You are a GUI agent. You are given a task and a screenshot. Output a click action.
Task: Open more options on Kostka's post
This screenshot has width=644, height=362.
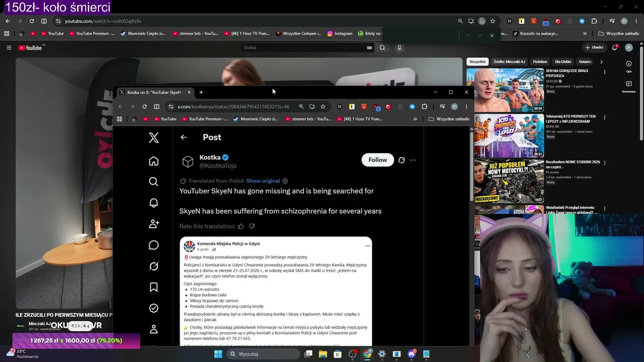[x=413, y=160]
